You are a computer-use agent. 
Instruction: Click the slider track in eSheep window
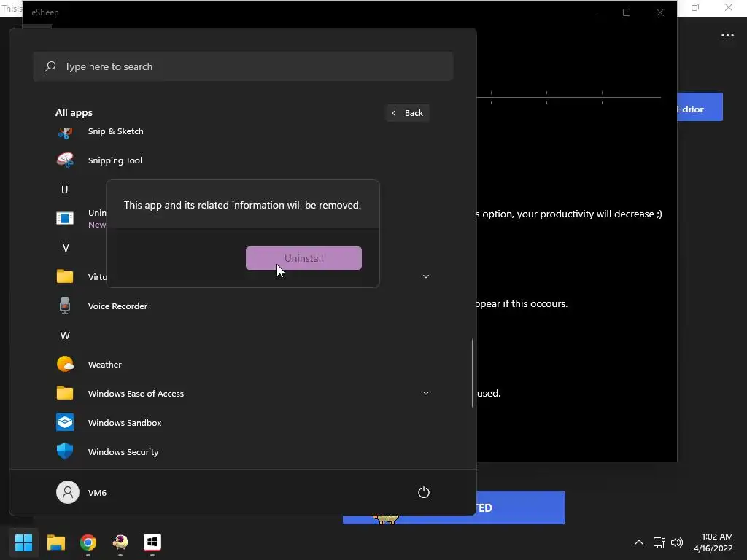[569, 98]
